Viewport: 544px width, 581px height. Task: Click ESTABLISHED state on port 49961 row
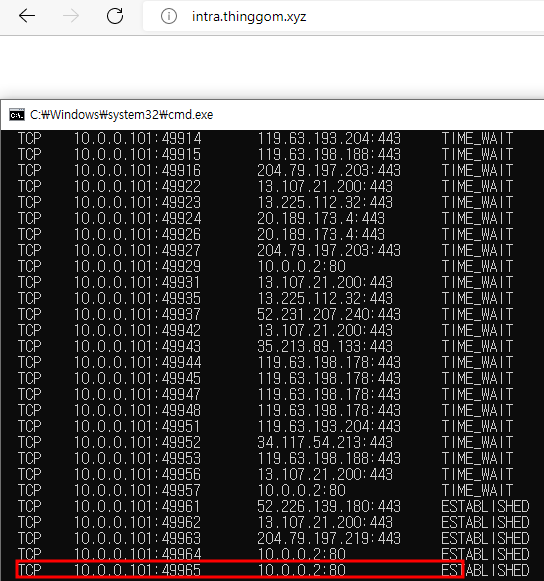tap(485, 507)
